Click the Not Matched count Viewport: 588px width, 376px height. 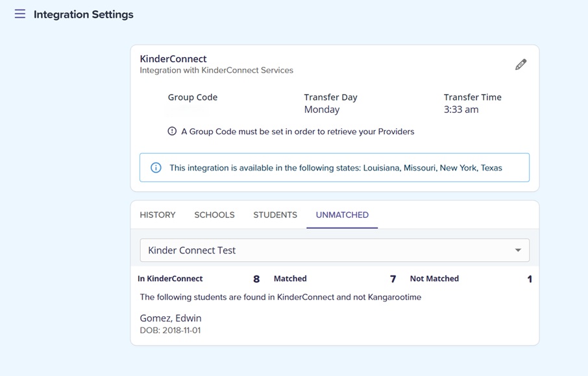pos(530,279)
